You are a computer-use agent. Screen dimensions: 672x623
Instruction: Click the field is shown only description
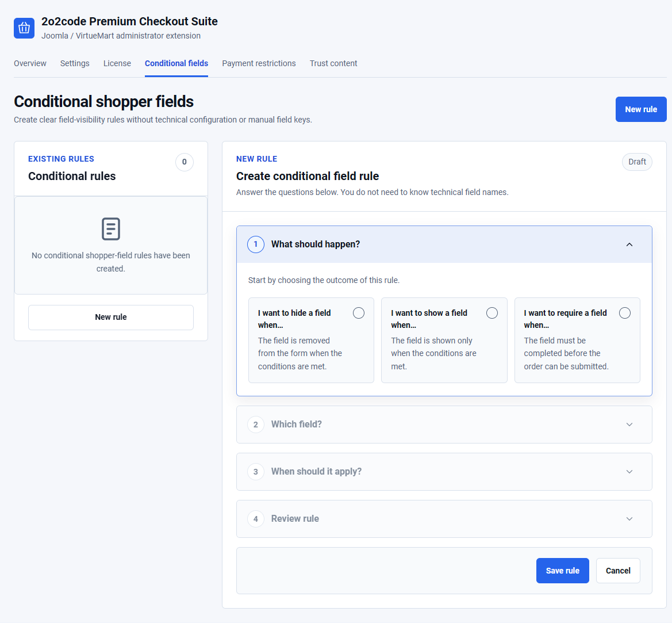pyautogui.click(x=433, y=353)
